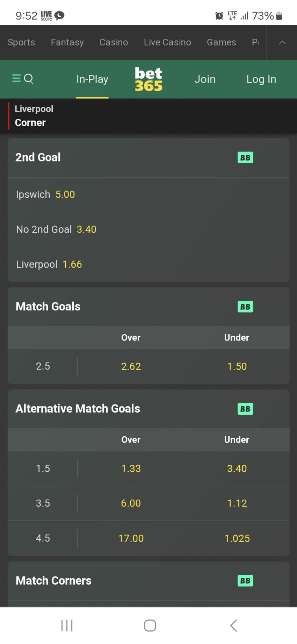The height and width of the screenshot is (644, 297).
Task: Pick Under 3.5 goals odds 1.12
Action: (x=237, y=503)
